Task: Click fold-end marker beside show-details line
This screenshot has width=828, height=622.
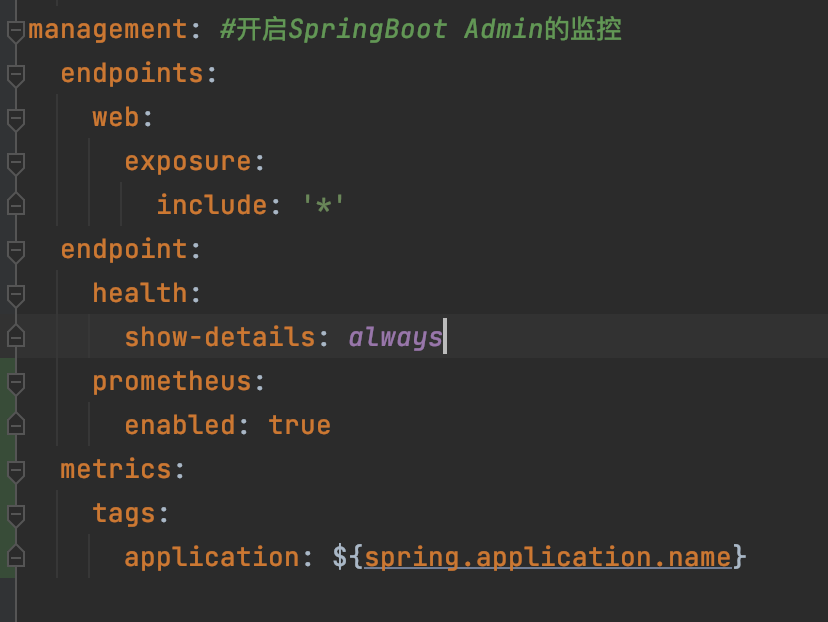Action: tap(16, 336)
